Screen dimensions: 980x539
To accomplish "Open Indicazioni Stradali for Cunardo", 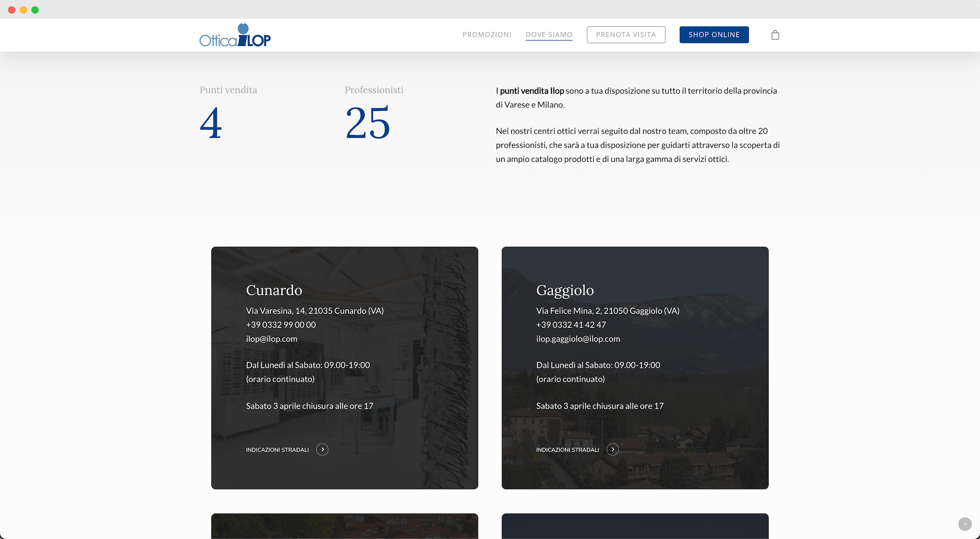I will click(278, 450).
